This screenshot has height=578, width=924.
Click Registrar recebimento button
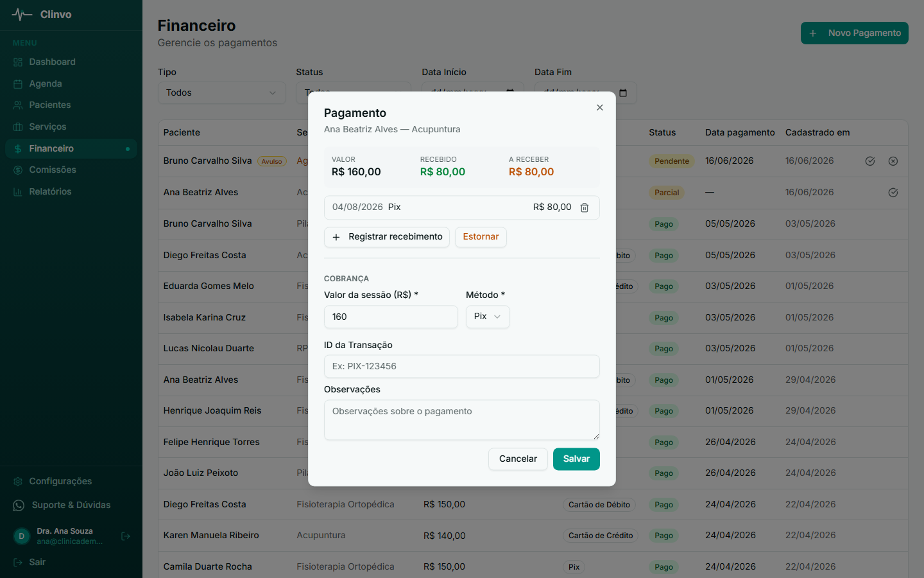click(x=387, y=237)
